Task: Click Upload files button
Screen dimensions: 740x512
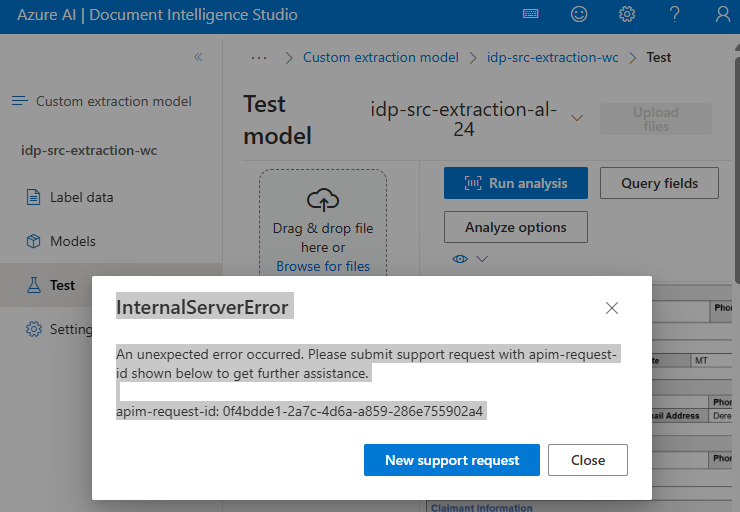Action: click(656, 119)
